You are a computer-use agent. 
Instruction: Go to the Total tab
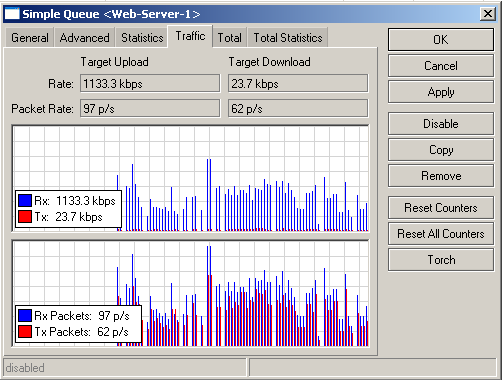(x=229, y=38)
